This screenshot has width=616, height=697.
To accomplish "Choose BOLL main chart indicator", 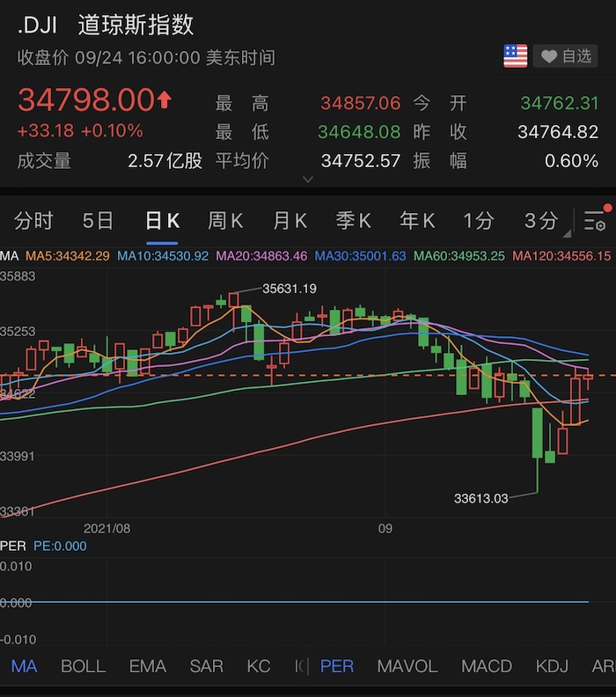I will 83,666.
